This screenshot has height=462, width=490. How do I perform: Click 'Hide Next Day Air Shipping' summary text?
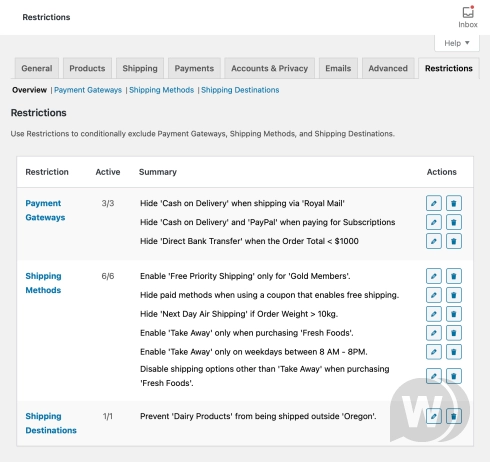(239, 314)
